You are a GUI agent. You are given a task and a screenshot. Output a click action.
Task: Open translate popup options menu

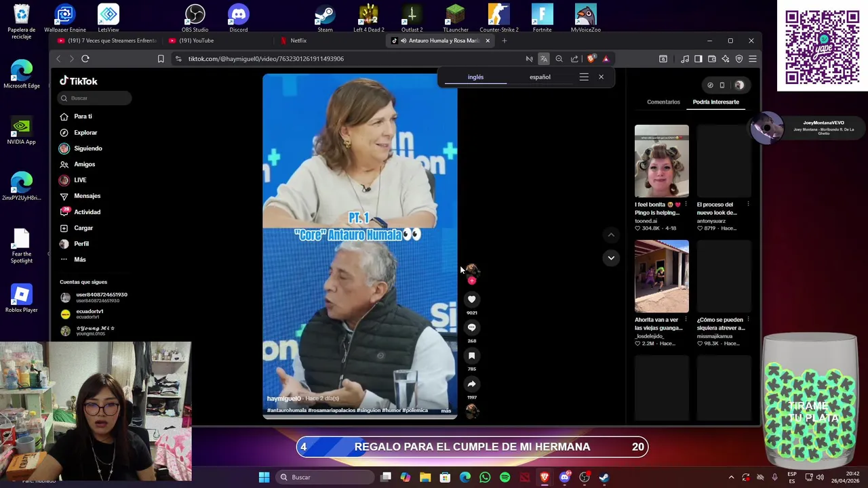tap(584, 77)
